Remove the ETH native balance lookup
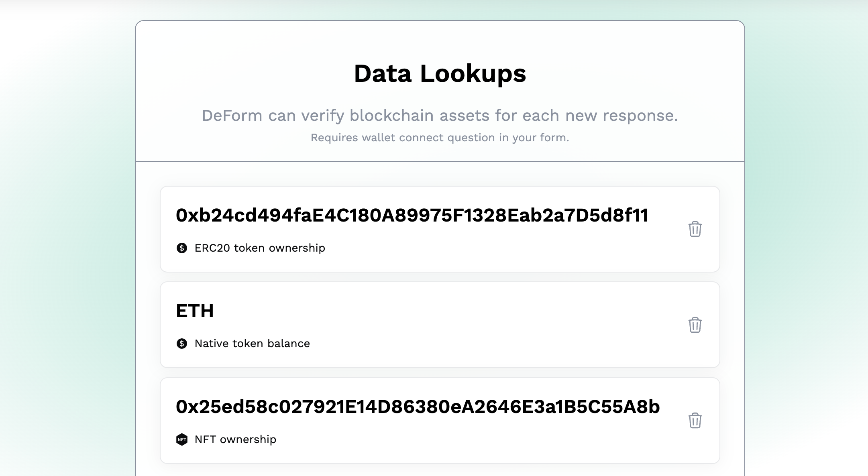 695,325
